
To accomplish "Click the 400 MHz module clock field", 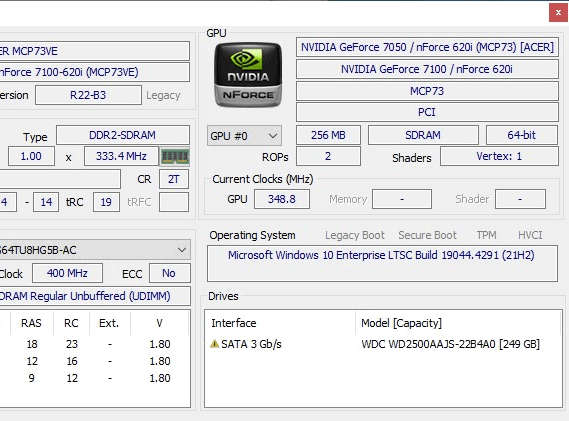I will (x=67, y=273).
